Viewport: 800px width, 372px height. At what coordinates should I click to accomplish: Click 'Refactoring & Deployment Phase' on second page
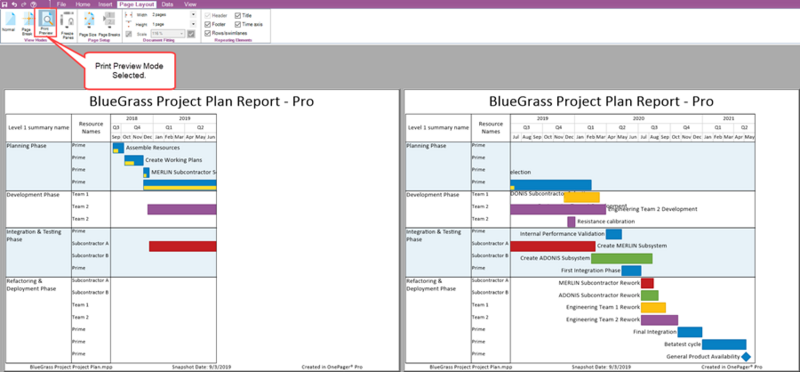click(431, 285)
